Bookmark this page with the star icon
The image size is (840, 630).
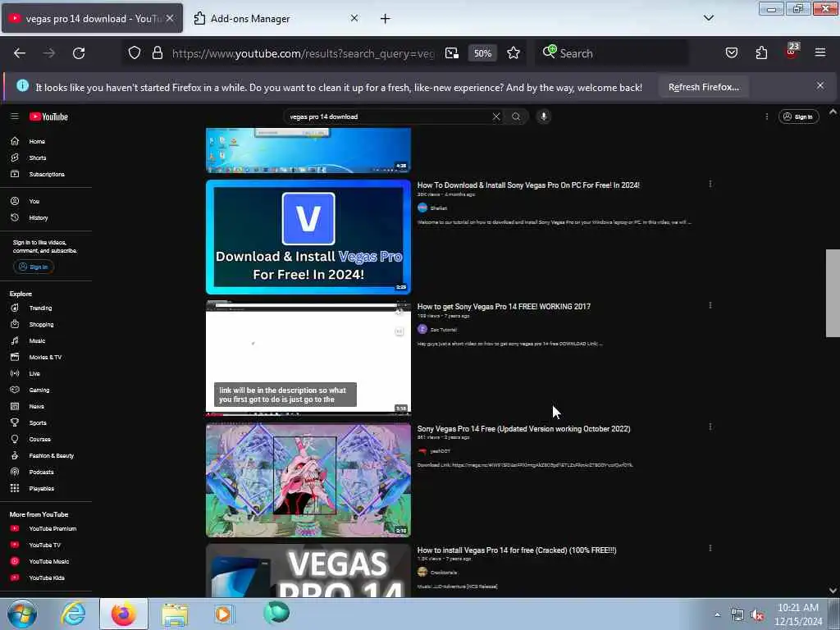point(514,53)
